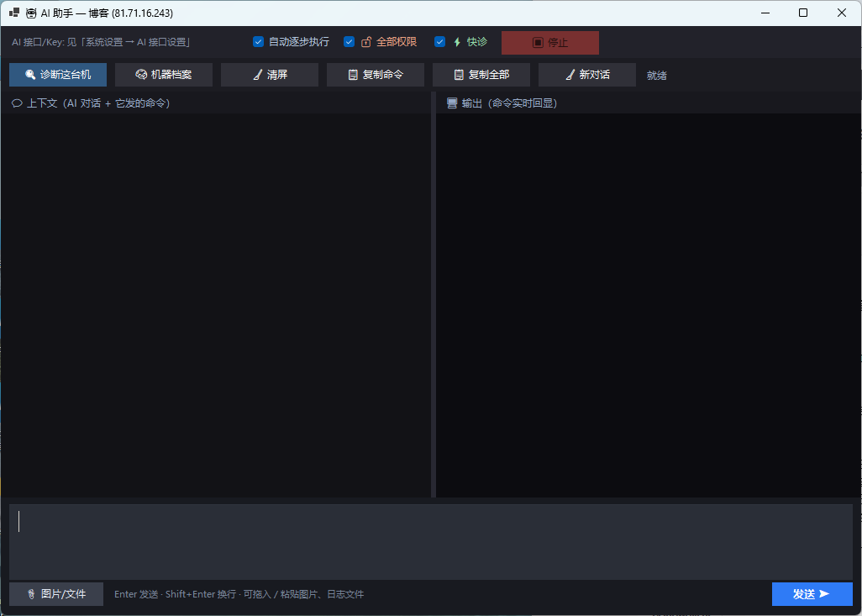
Task: Click the green lightning icon beside 快诊
Action: click(x=457, y=42)
